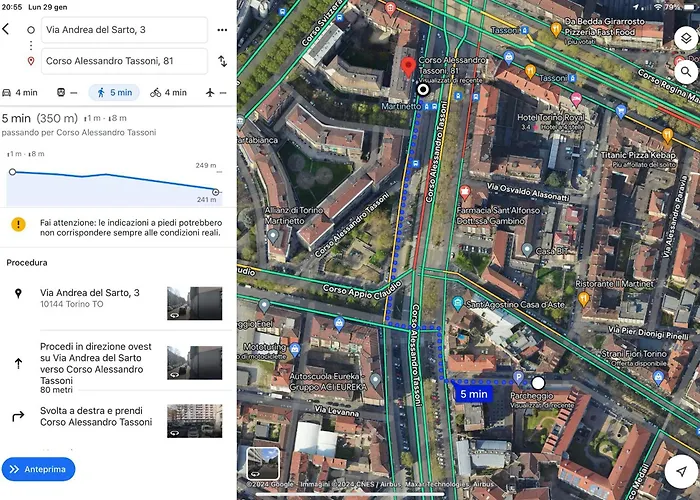Viewport: 700px width, 500px height.
Task: Tap the back arrow icon
Action: 6,29
